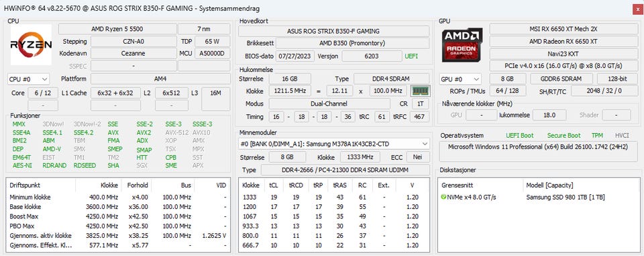Screen dimensions: 644x256
Task: Click the AMD Ryzen 5 5500 name field
Action: tap(117, 29)
